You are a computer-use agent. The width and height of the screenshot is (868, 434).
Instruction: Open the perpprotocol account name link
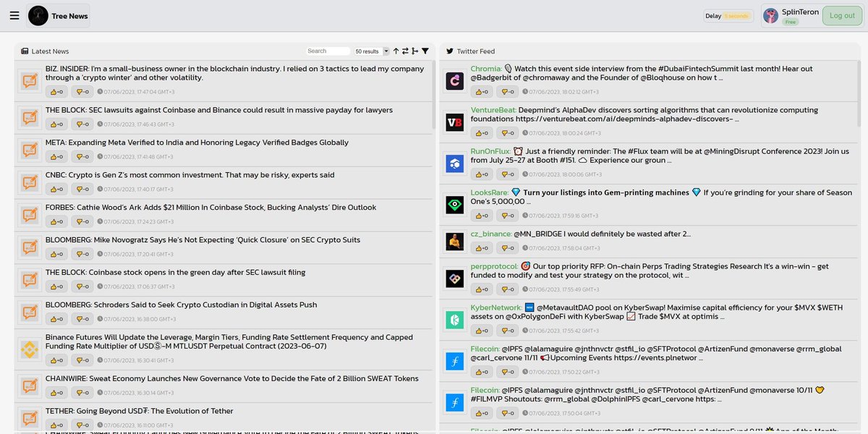coord(494,266)
